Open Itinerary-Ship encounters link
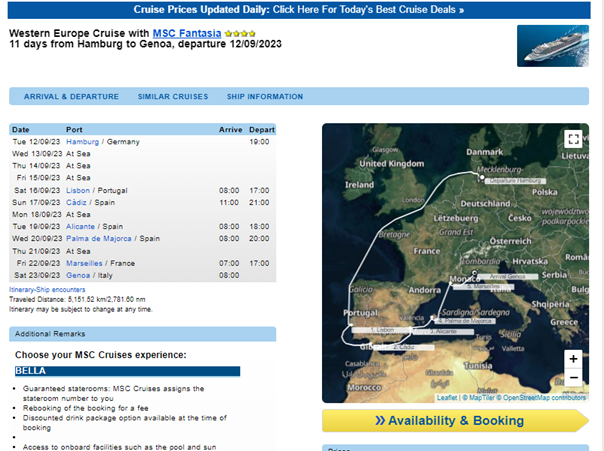Screen dimensions: 604x451 tap(47, 290)
